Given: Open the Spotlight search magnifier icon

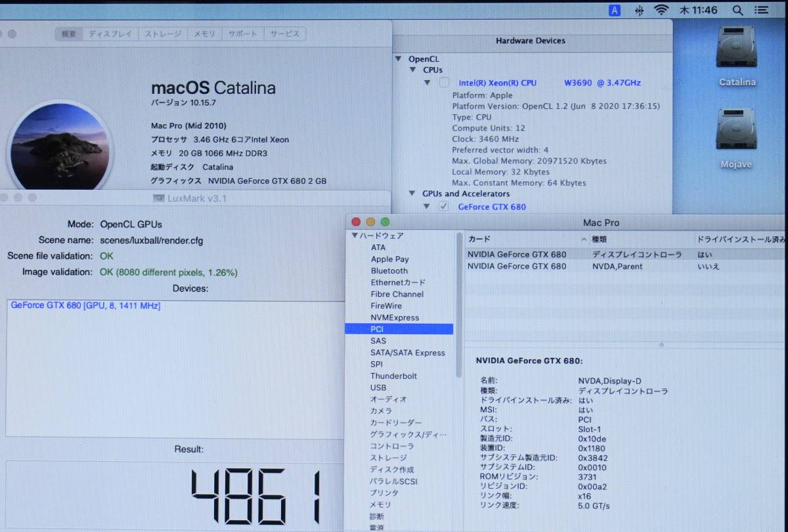Looking at the screenshot, I should coord(737,10).
